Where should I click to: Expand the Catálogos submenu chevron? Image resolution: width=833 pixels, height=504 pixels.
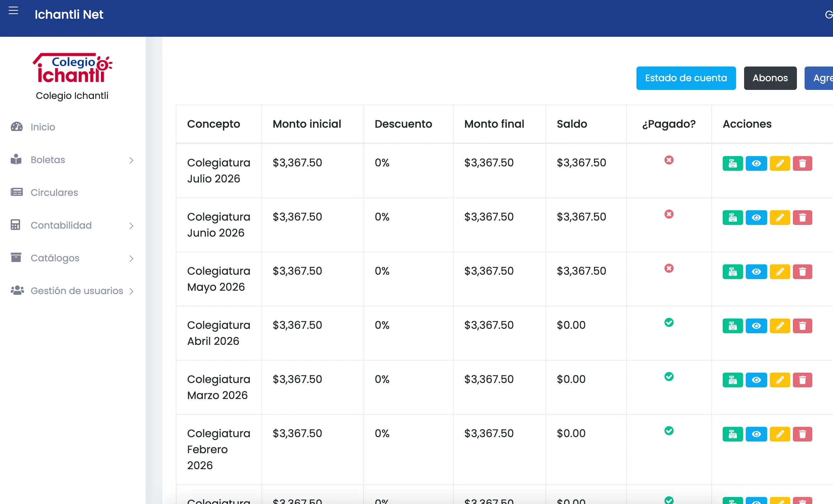click(131, 259)
